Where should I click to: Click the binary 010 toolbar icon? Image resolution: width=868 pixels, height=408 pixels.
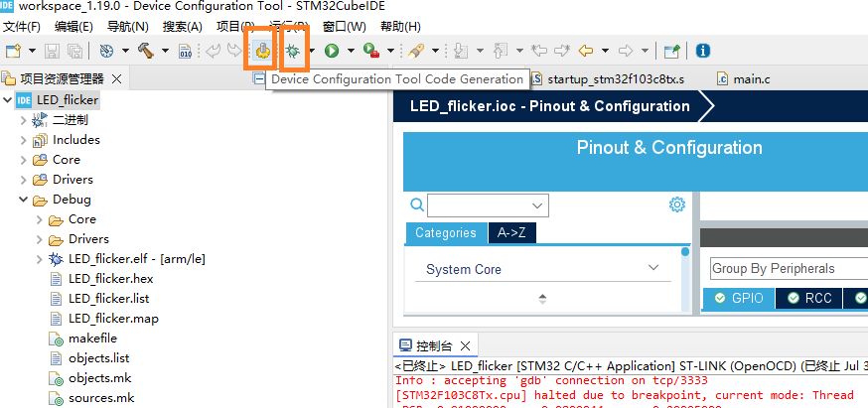pos(186,51)
